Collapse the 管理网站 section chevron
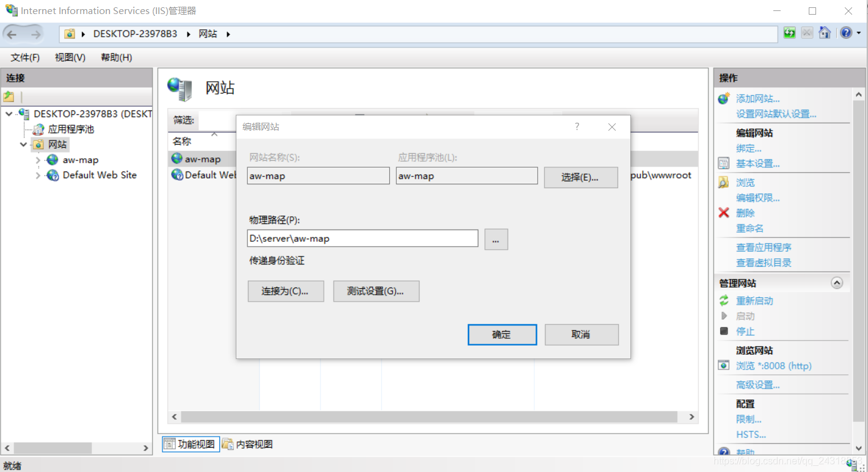The image size is (868, 472). click(x=837, y=283)
